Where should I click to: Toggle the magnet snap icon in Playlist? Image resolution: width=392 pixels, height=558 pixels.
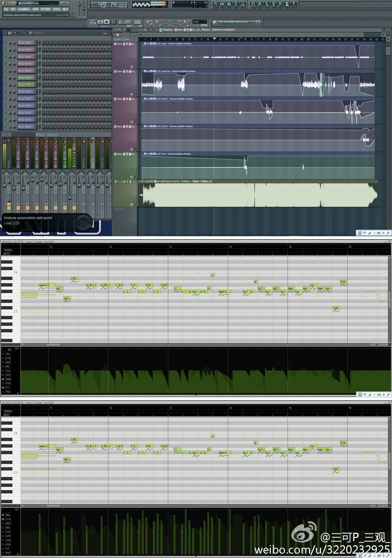(x=119, y=30)
